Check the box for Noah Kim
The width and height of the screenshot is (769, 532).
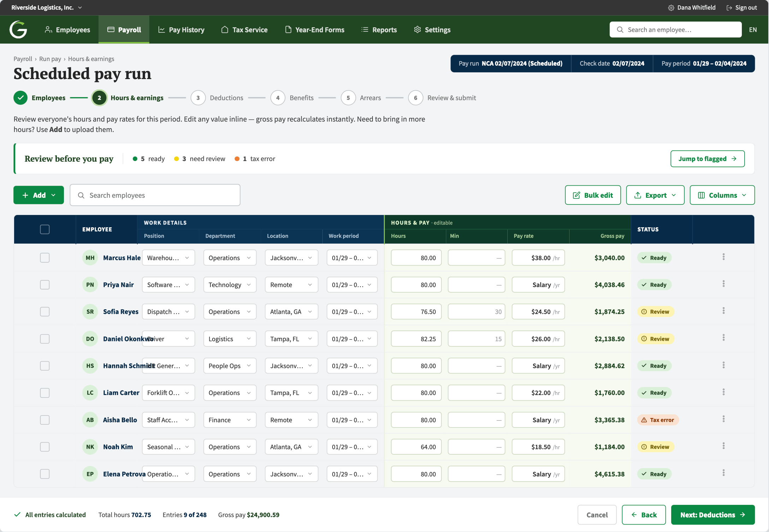pyautogui.click(x=45, y=447)
